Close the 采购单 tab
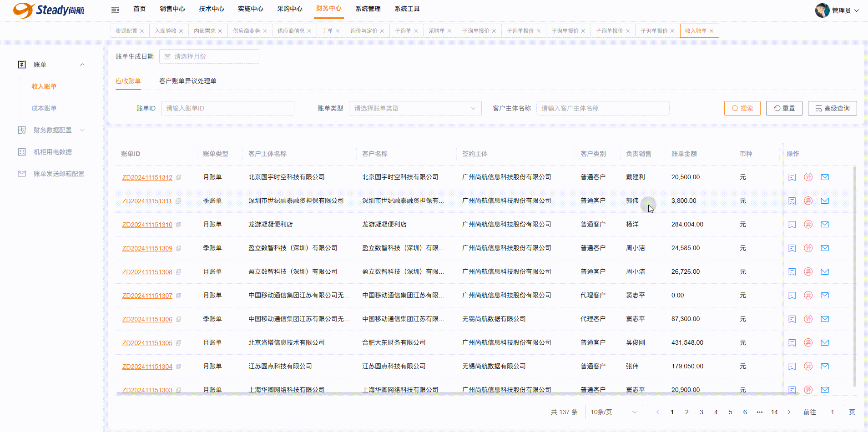This screenshot has height=432, width=868. (x=449, y=31)
